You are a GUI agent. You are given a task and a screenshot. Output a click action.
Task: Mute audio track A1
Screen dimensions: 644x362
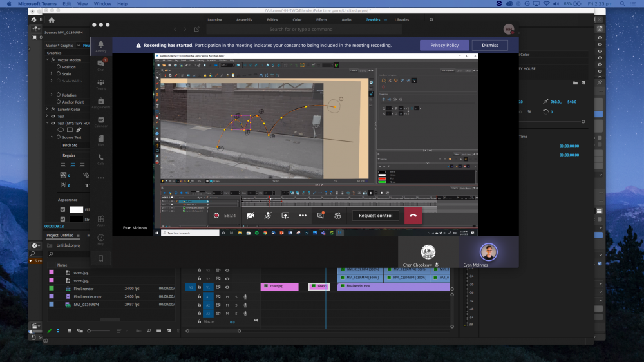point(227,297)
